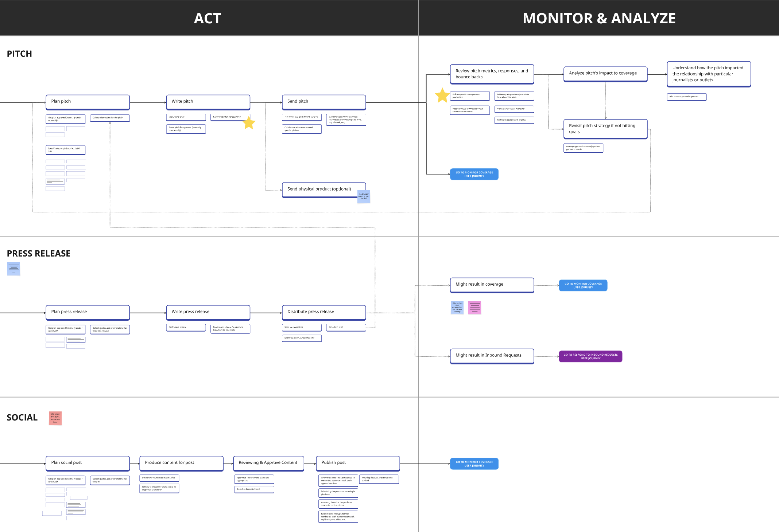
Task: Select the blue sticky note on Send physical product card
Action: pyautogui.click(x=364, y=196)
